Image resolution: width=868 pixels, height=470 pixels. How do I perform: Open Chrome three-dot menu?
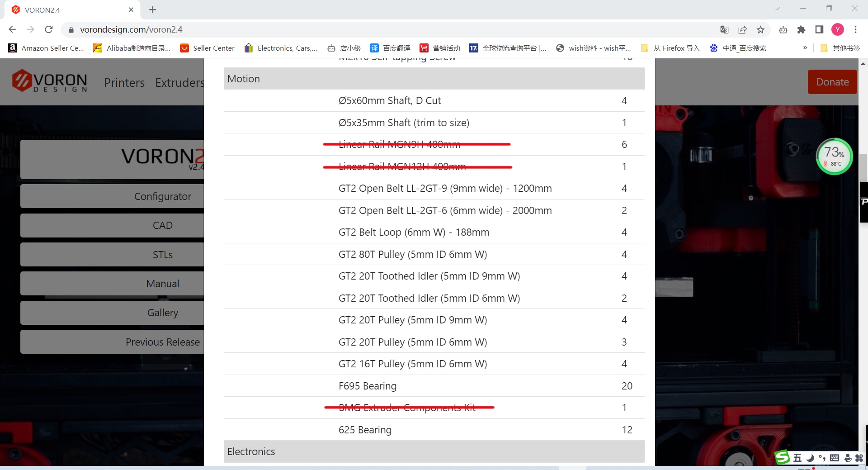click(855, 29)
